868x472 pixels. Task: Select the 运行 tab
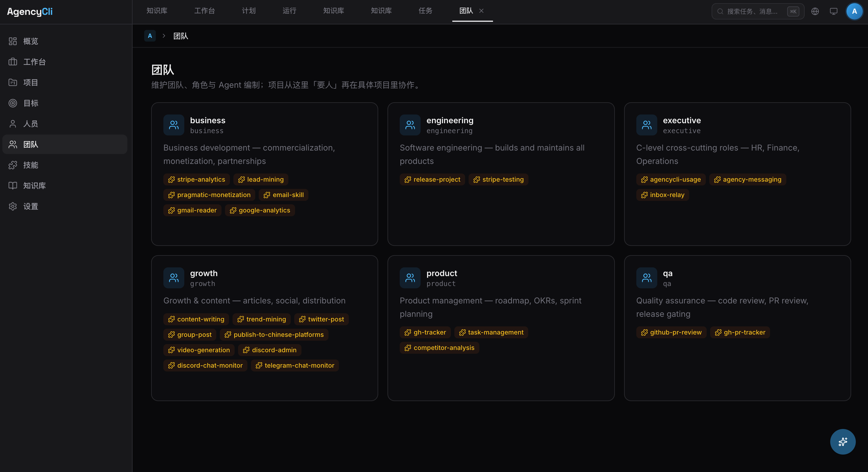(289, 11)
